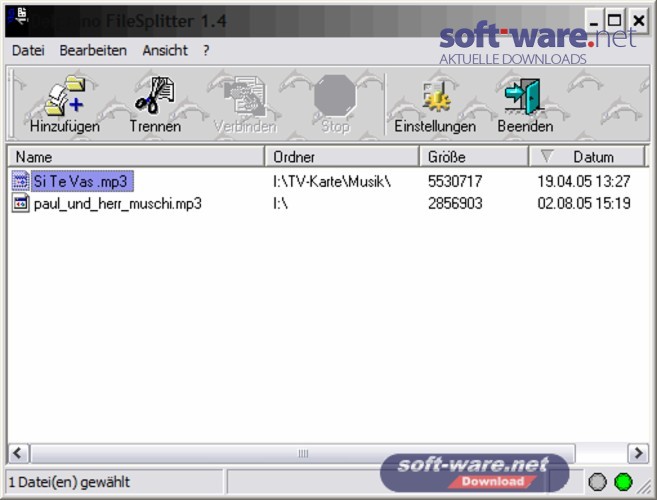The height and width of the screenshot is (500, 657).
Task: Click the file icon next to paul_und_herr_muschi.mp3
Action: coord(20,203)
